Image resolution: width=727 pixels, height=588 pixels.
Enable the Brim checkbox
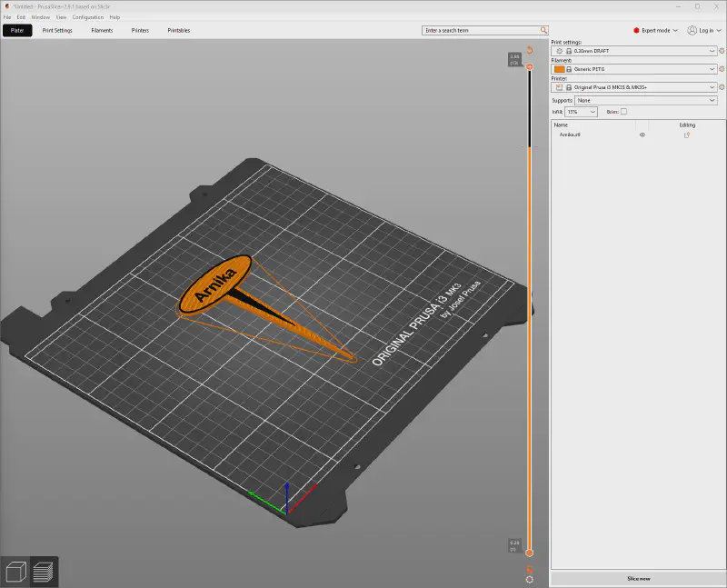[x=623, y=111]
